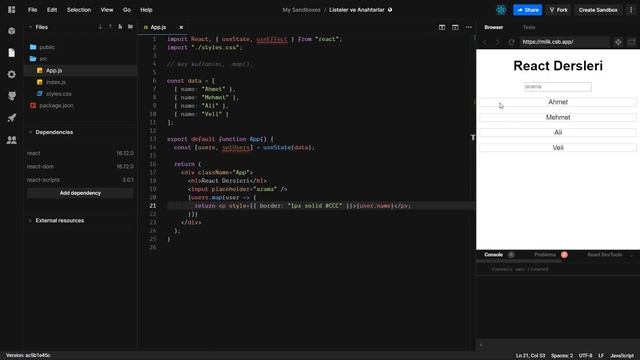
Task: Open the editor more options ellipsis
Action: [x=469, y=27]
